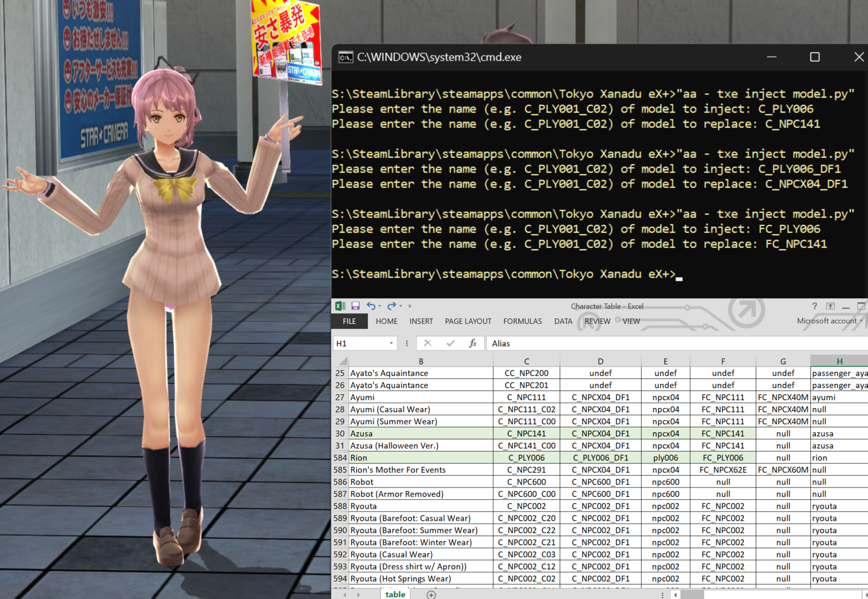Click the formula bar containing Alias
This screenshot has width=868, height=599.
coord(677,343)
